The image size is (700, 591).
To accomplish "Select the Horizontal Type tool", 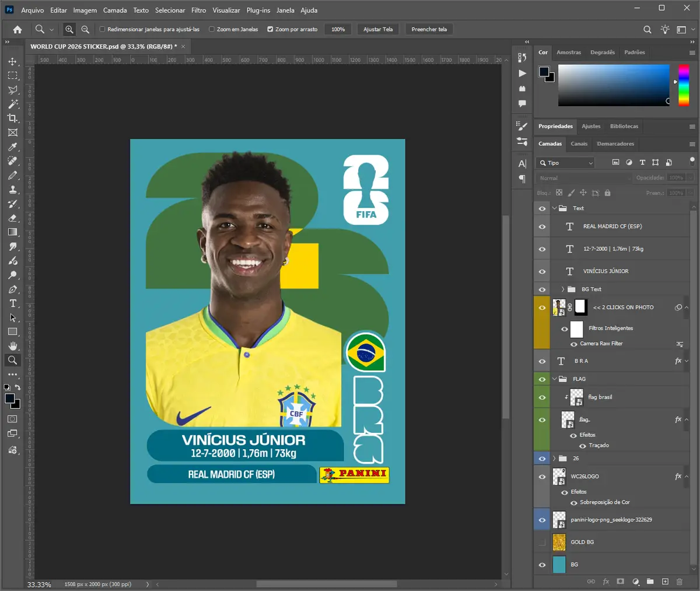I will (12, 303).
